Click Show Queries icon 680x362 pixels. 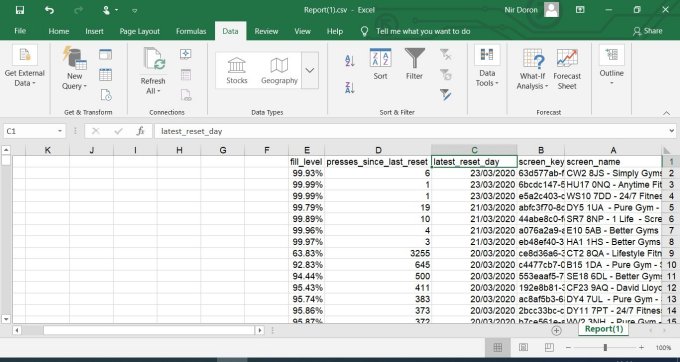tap(105, 55)
